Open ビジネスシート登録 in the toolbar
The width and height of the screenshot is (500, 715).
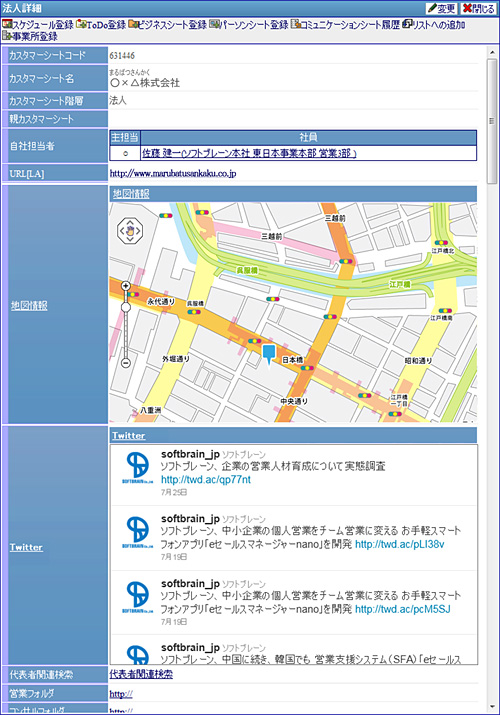(172, 25)
